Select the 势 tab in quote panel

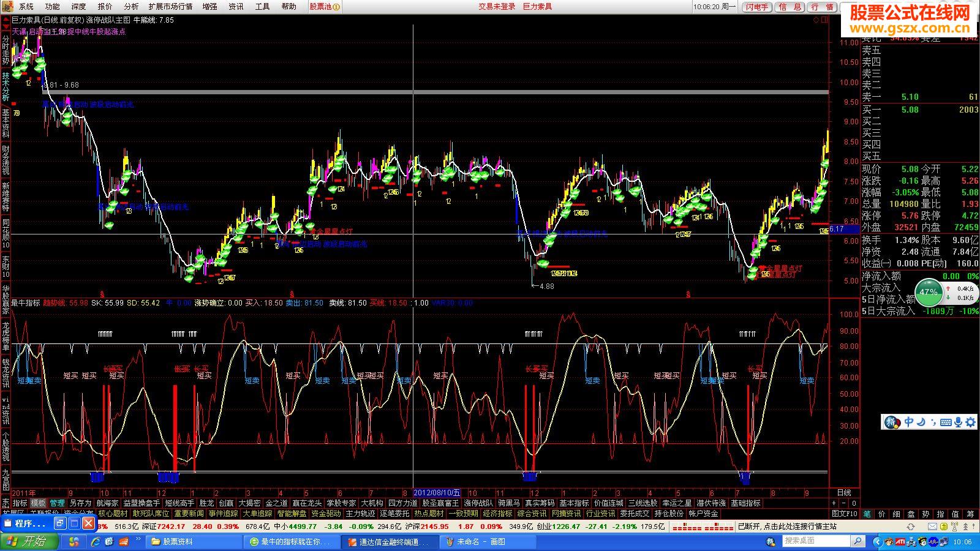[926, 514]
